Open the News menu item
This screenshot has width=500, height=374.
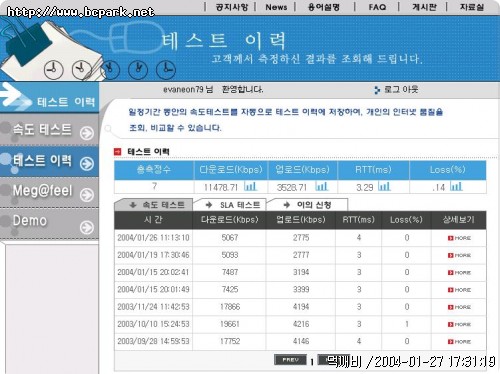(276, 7)
